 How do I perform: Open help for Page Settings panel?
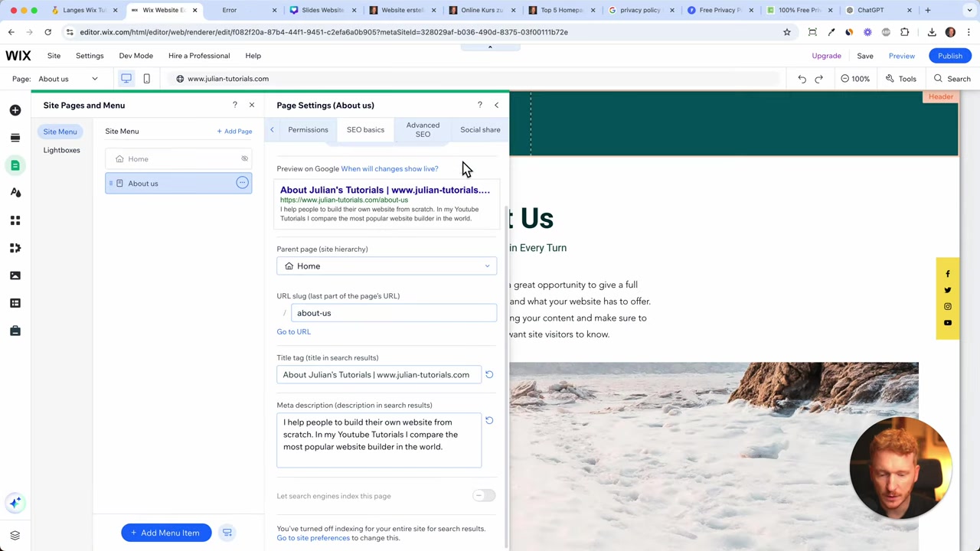point(480,105)
